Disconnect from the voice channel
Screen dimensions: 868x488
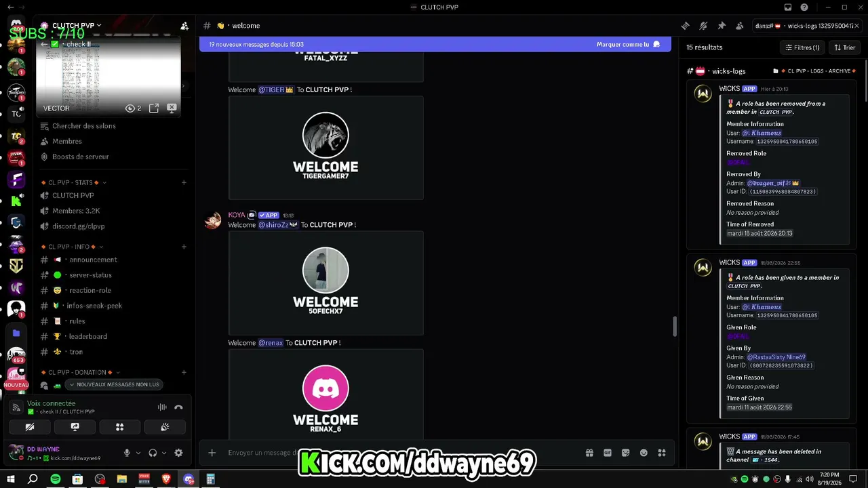point(178,407)
